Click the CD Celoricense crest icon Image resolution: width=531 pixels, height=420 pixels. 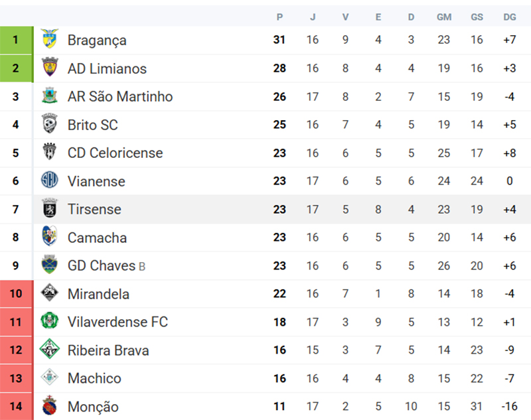coord(49,153)
